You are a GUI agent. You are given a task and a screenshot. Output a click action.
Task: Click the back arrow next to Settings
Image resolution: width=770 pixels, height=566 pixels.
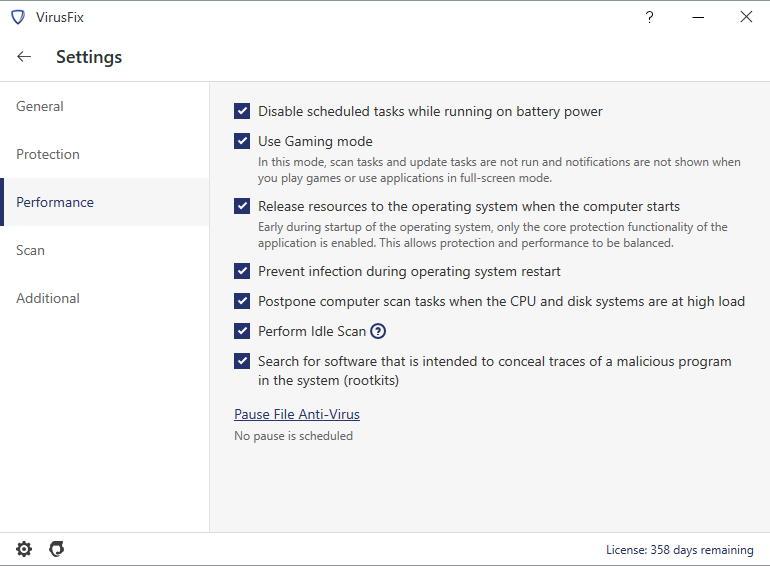pos(24,57)
